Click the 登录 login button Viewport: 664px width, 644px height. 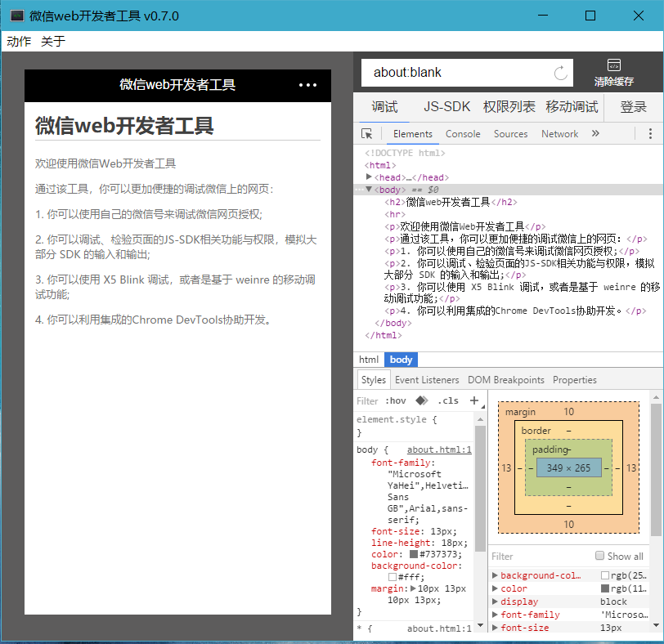(634, 106)
